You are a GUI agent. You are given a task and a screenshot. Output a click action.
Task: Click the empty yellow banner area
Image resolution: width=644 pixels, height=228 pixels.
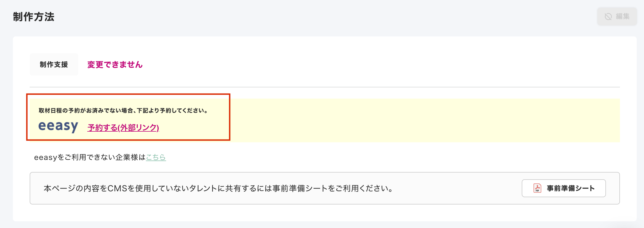[x=420, y=120]
